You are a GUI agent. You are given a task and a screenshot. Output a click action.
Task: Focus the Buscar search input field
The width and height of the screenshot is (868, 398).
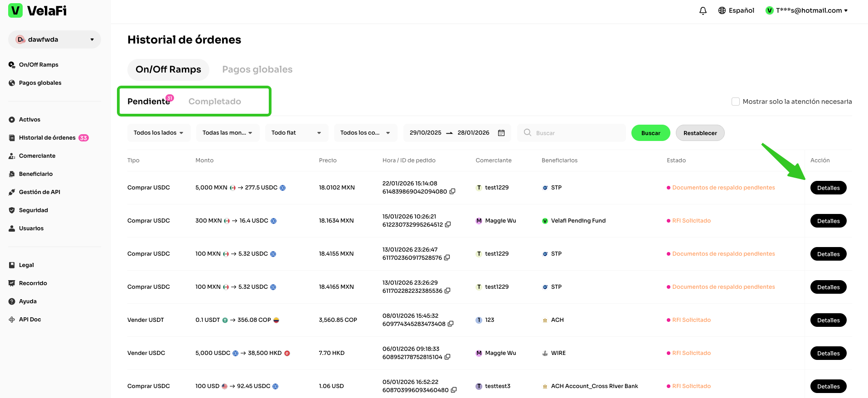(x=578, y=133)
